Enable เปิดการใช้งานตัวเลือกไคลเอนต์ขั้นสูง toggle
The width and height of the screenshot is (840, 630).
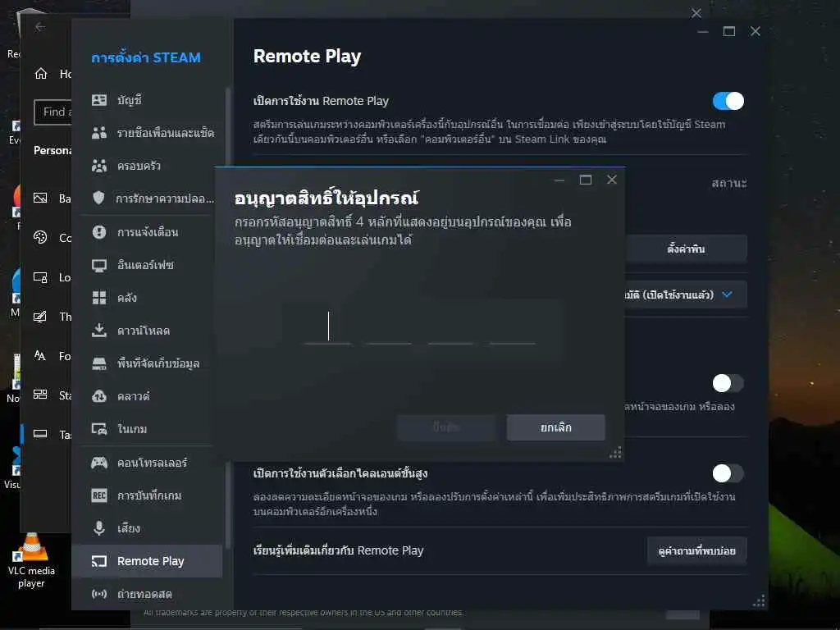coord(728,473)
